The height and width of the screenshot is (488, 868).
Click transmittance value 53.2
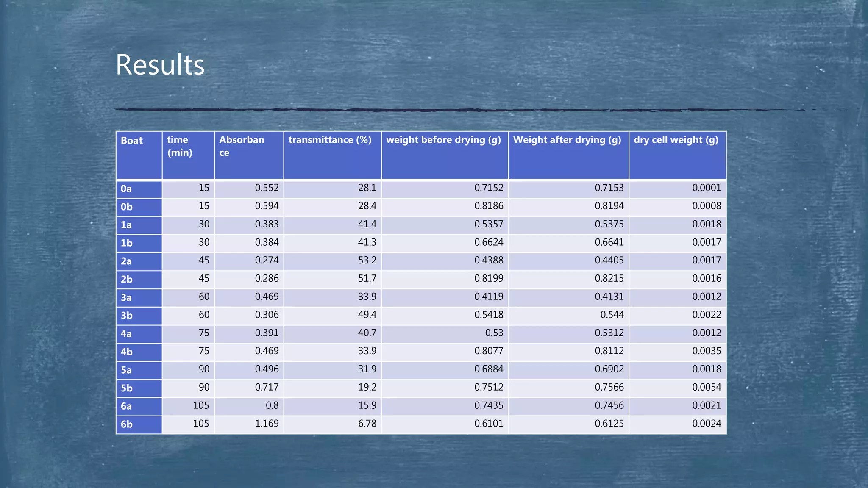tap(367, 260)
